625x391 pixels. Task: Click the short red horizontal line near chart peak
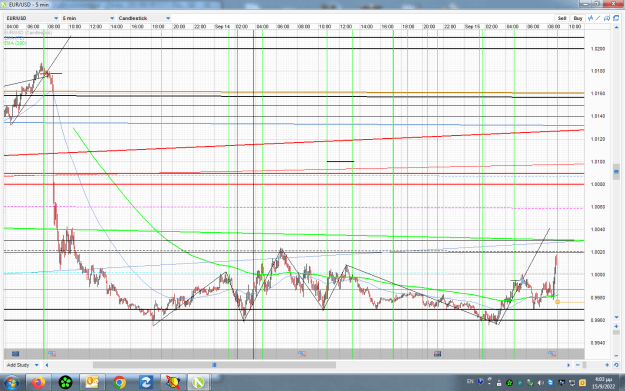coord(51,73)
